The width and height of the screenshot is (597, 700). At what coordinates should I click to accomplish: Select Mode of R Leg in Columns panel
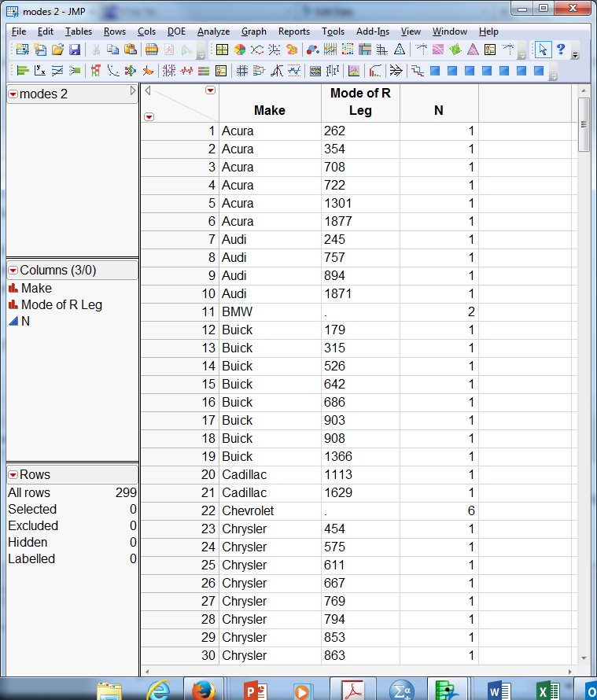tap(61, 305)
